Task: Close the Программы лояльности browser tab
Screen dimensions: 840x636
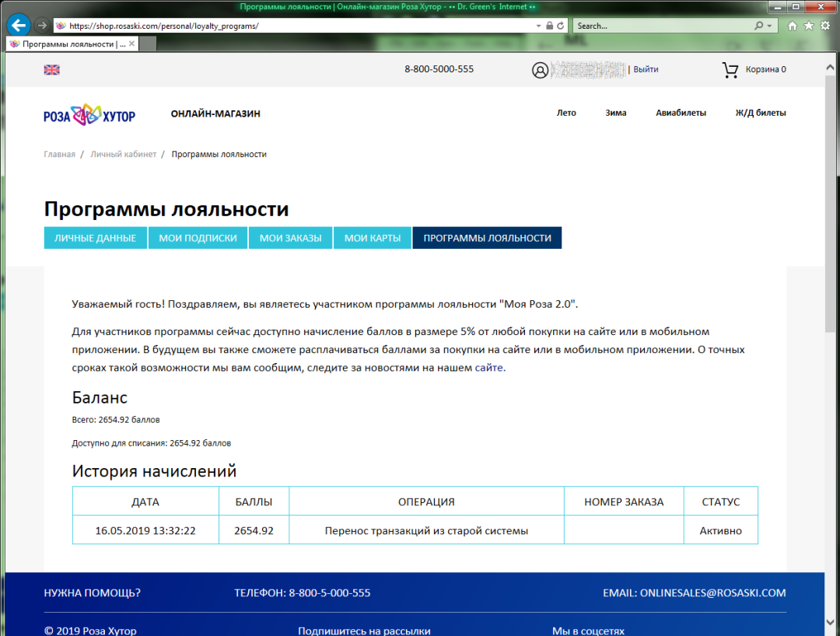Action: [x=131, y=44]
